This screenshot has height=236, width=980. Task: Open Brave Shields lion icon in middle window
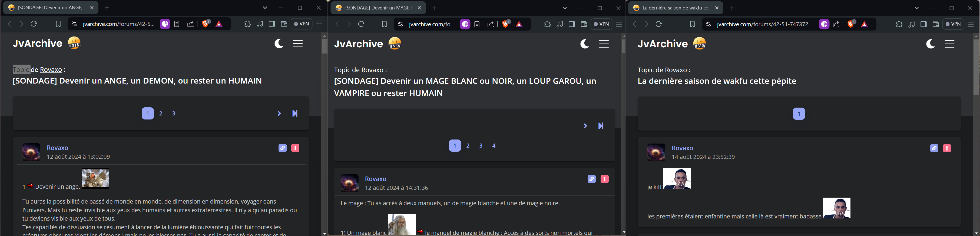click(506, 24)
